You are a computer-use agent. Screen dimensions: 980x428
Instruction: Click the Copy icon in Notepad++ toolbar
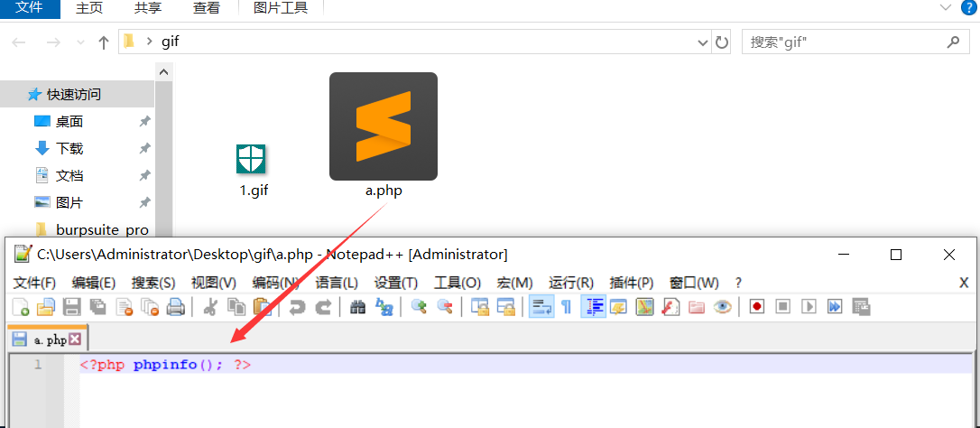click(x=236, y=307)
